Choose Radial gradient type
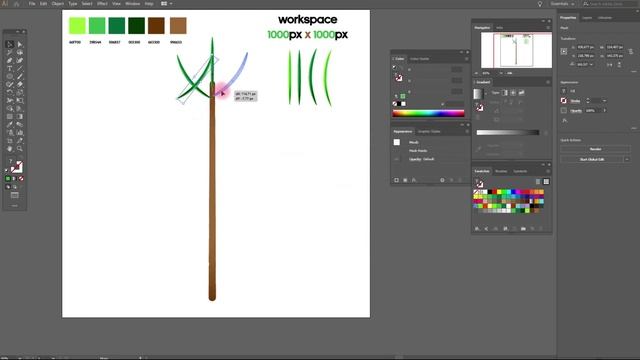Screen dimensions: 640x360 coord(513,93)
